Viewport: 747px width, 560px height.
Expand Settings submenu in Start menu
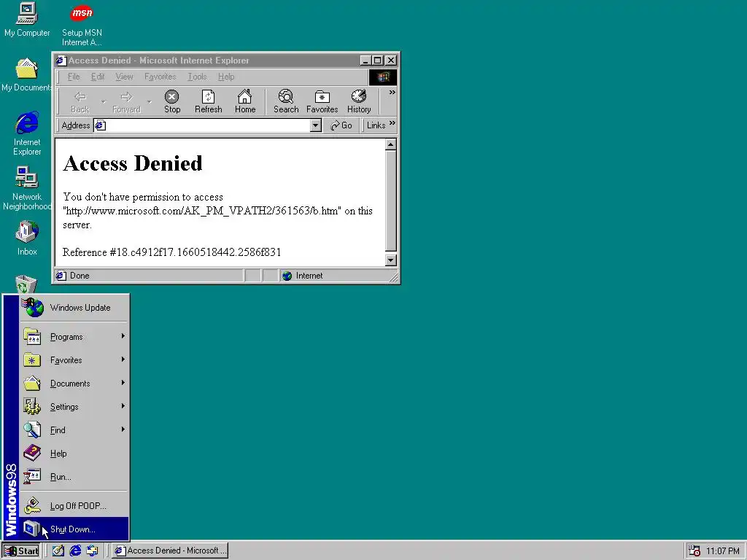74,407
